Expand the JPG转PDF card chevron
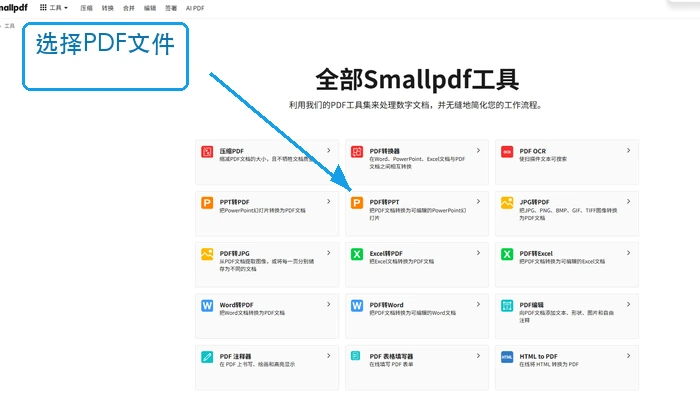The width and height of the screenshot is (700, 395). pos(628,202)
